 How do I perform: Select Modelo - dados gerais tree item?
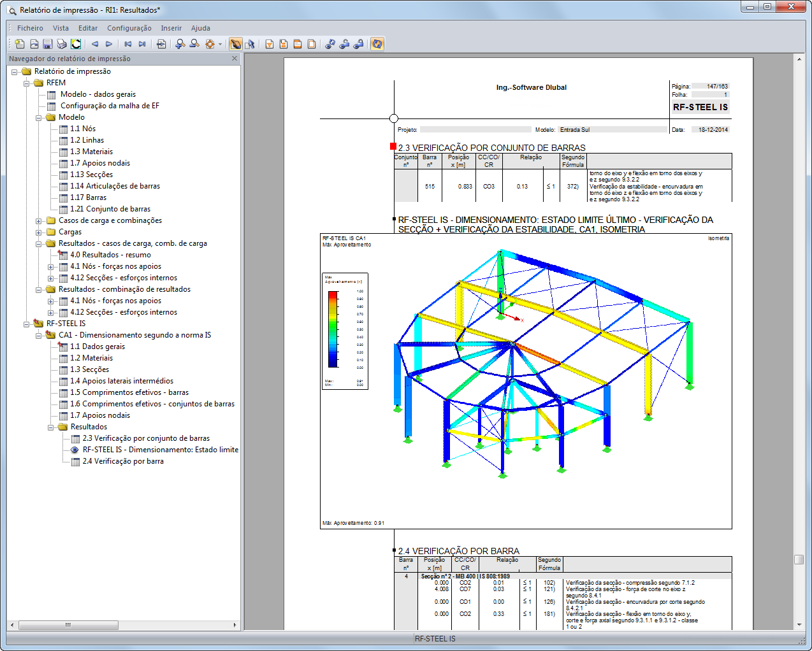(x=98, y=94)
